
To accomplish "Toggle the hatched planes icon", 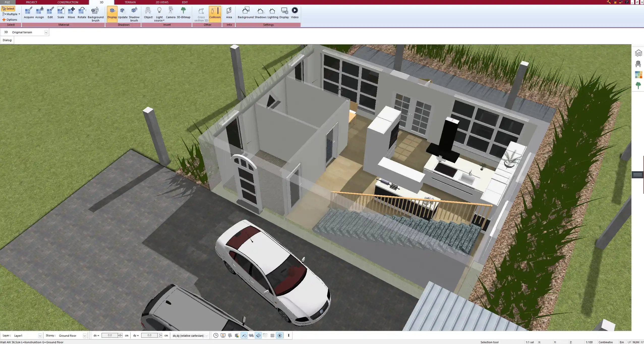I will [x=251, y=335].
